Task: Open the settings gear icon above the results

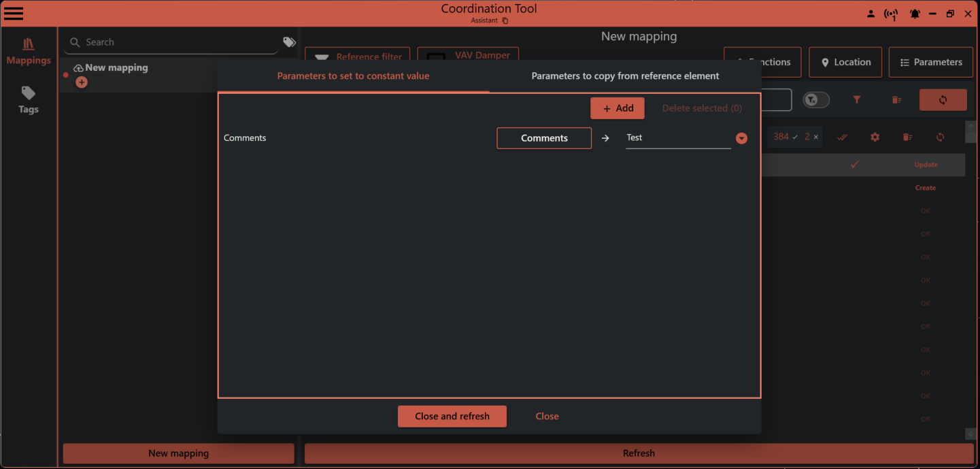Action: pos(875,137)
